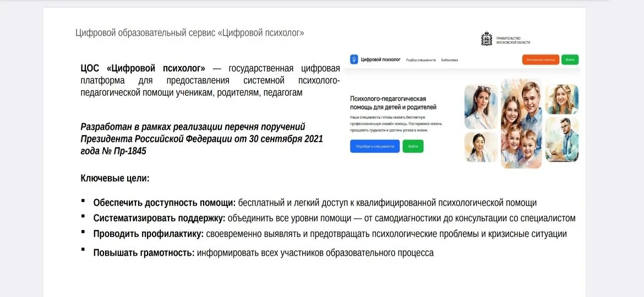Select the illustration of the woman with sunglasses on her head

point(481,106)
